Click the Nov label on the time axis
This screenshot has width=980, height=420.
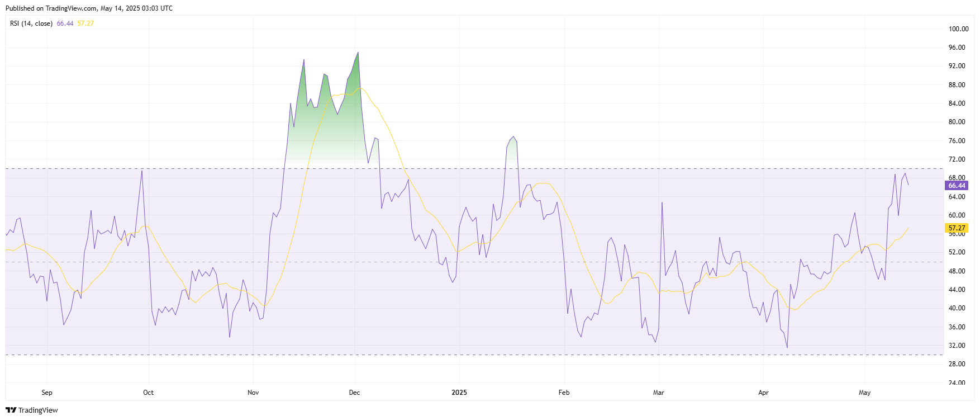tap(253, 393)
